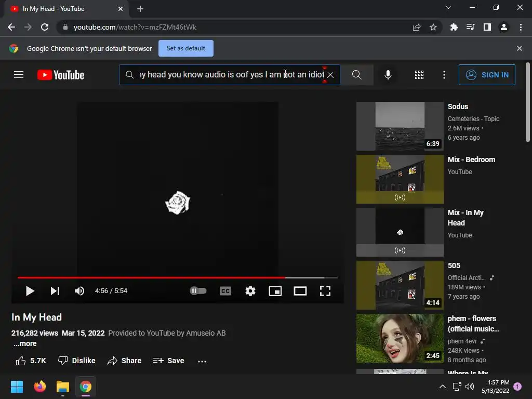Dismiss default browser notification bar
The image size is (532, 399).
520,48
